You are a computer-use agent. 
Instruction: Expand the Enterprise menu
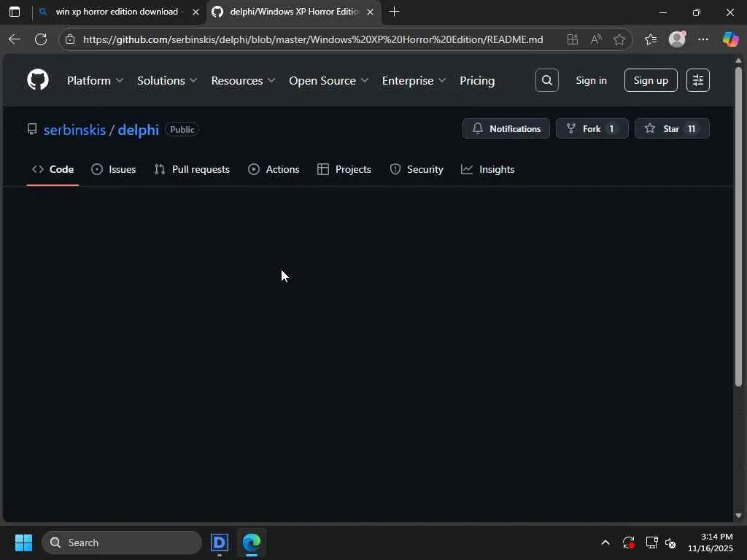click(414, 80)
